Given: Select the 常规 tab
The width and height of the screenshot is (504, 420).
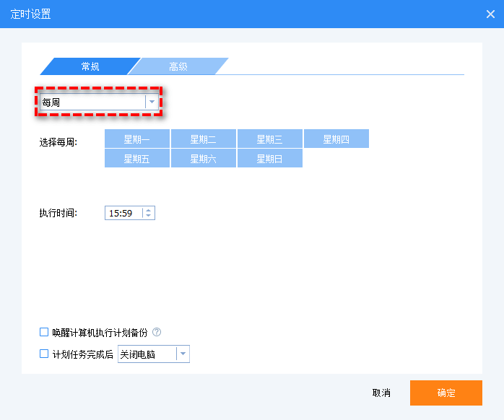Looking at the screenshot, I should coord(90,66).
